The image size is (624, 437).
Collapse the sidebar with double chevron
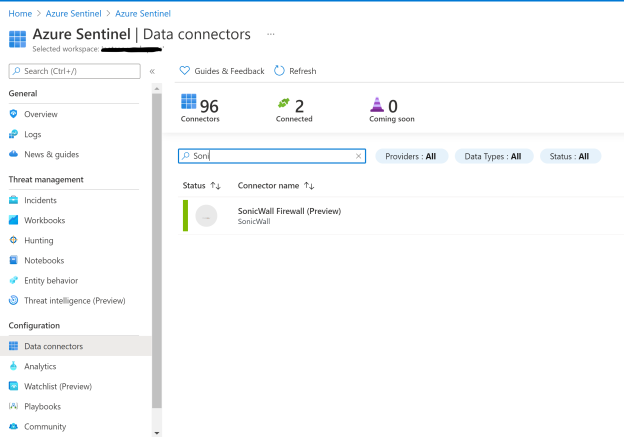coord(152,71)
